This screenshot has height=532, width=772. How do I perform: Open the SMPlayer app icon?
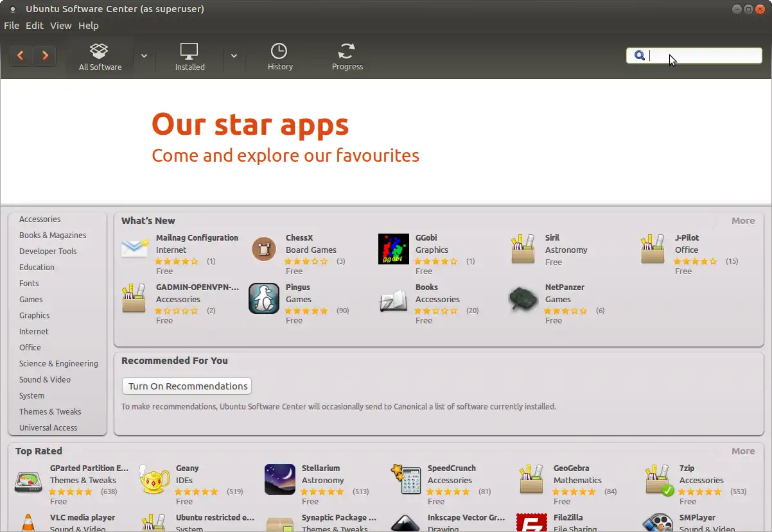pos(658,523)
